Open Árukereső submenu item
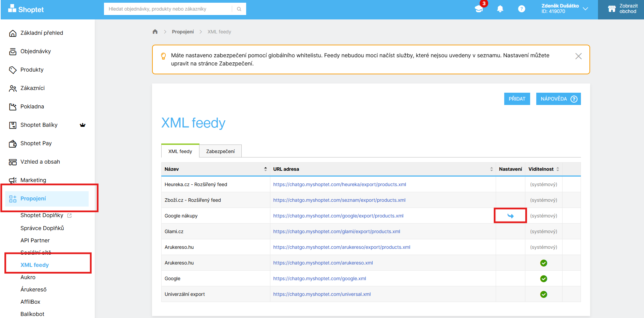The image size is (644, 318). [33, 289]
